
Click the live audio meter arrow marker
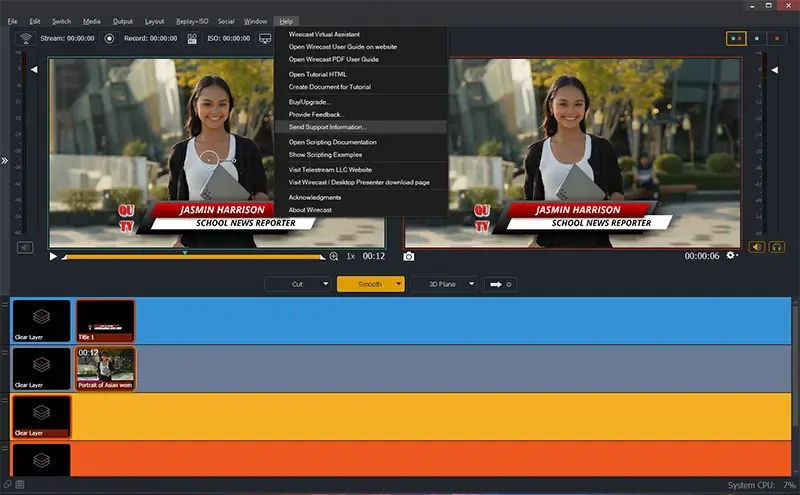pos(774,70)
